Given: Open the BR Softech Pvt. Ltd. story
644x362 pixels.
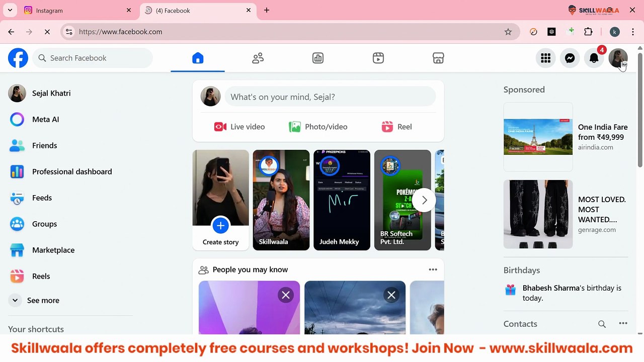Looking at the screenshot, I should [403, 200].
